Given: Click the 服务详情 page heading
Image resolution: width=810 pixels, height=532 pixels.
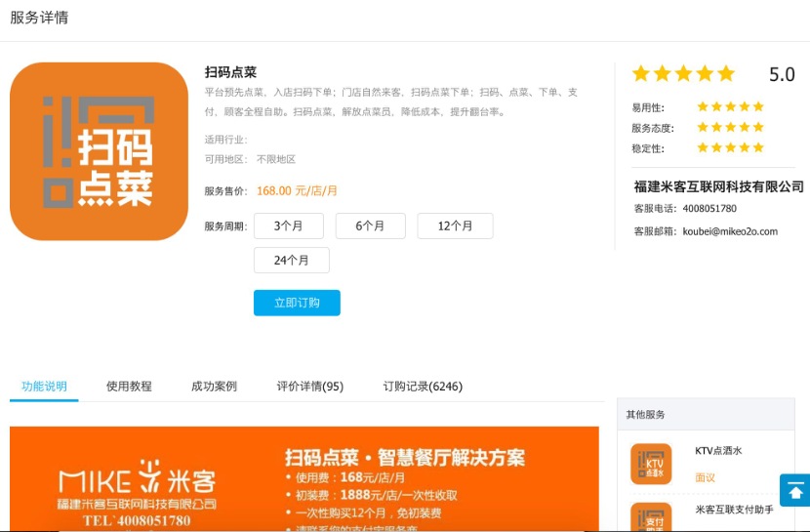Looking at the screenshot, I should [x=39, y=18].
